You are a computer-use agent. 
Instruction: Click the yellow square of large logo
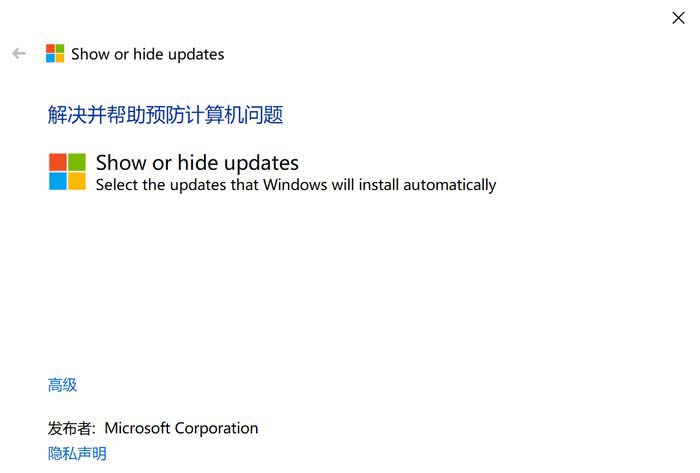click(77, 181)
